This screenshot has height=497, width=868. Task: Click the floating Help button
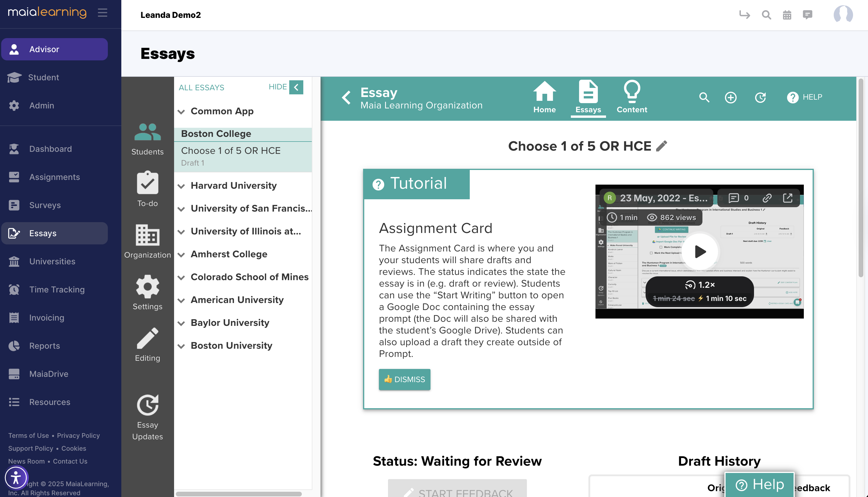coord(760,484)
